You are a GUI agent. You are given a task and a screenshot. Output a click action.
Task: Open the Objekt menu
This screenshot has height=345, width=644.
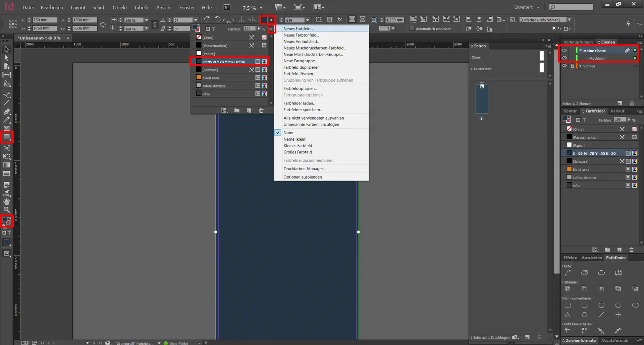click(120, 7)
